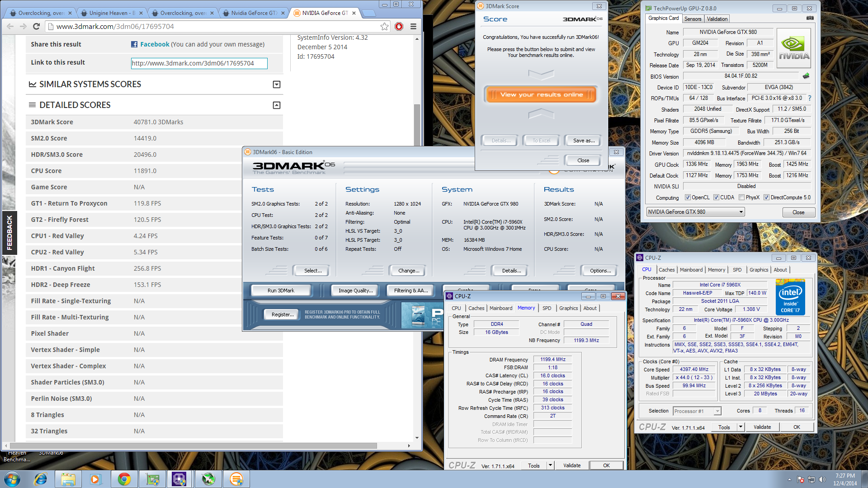The width and height of the screenshot is (868, 488).
Task: Click Validate in right CPU-Z window
Action: click(762, 427)
